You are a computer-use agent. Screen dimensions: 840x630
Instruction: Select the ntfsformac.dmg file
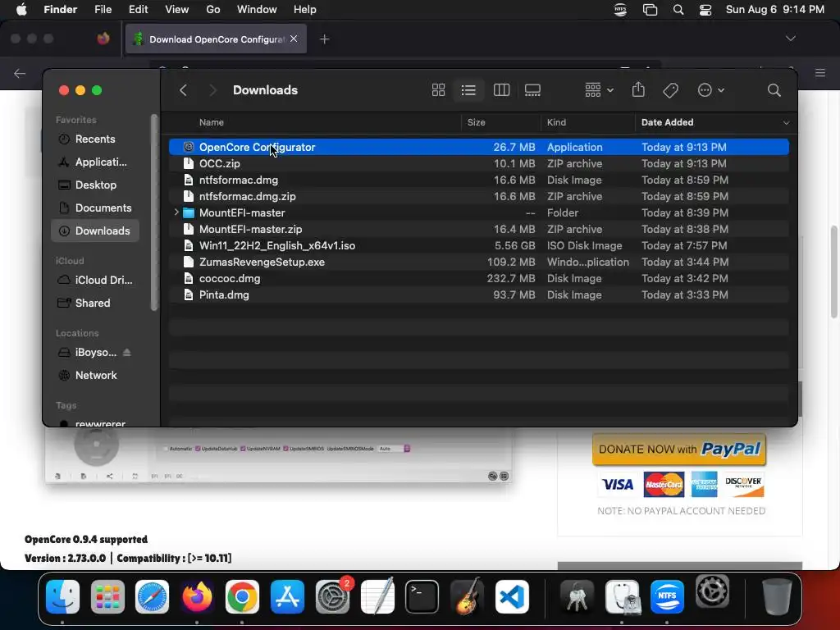click(478, 180)
